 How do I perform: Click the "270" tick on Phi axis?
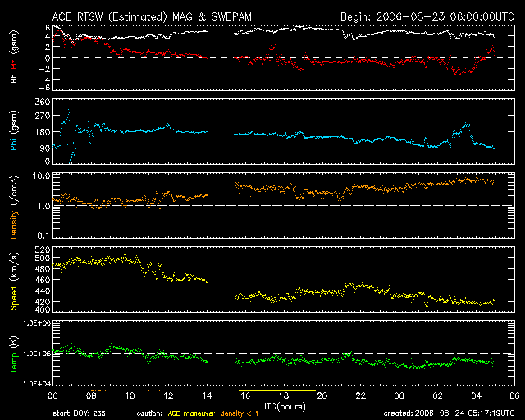43,116
